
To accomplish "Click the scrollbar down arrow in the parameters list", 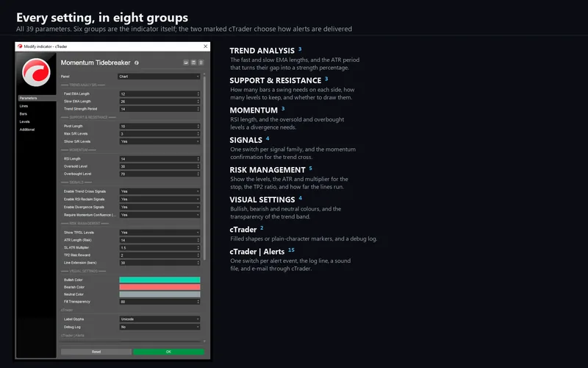I will point(204,342).
